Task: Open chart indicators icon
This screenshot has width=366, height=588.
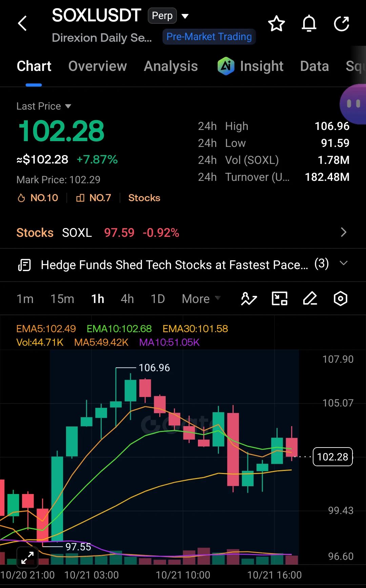Action: 249,299
